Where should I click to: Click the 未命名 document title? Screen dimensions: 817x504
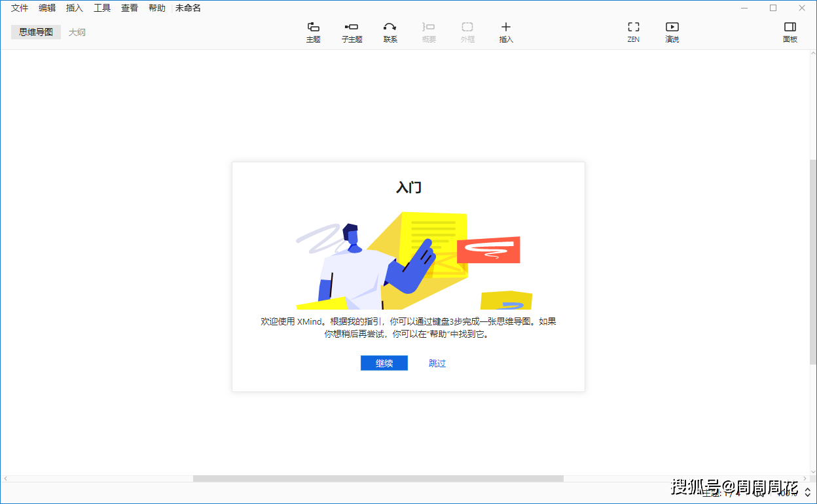(x=188, y=8)
